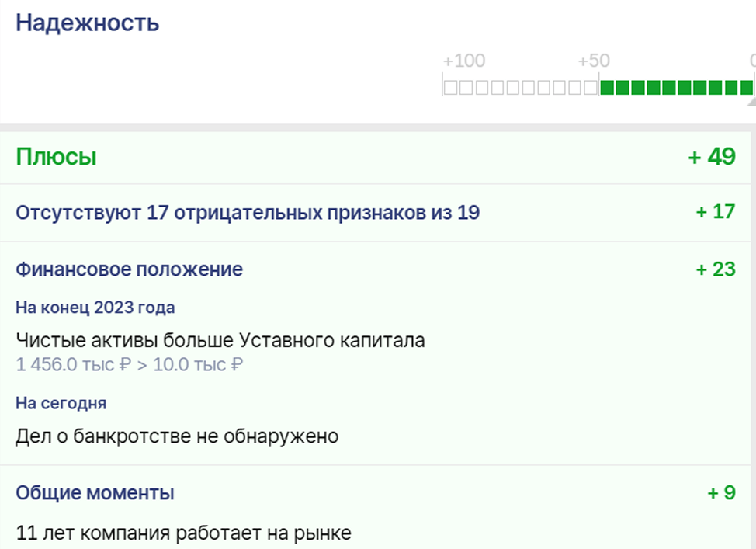Click the + 9 score value

[721, 492]
